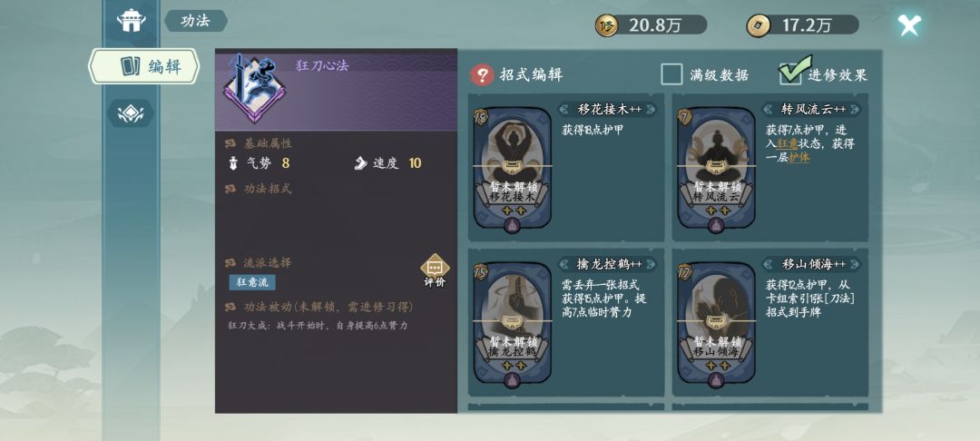Open the pagoda home icon in the sidebar
Screen dimensions: 980x441
pyautogui.click(x=132, y=20)
